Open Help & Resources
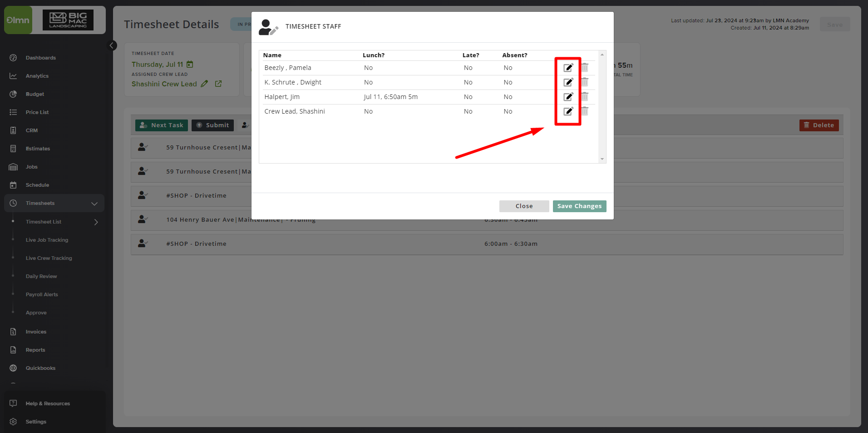Screen dimensions: 868x433 48,403
